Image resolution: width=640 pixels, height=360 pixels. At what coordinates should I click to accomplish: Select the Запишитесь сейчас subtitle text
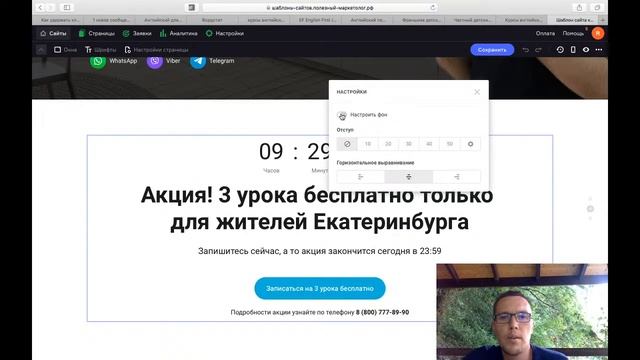(x=320, y=251)
